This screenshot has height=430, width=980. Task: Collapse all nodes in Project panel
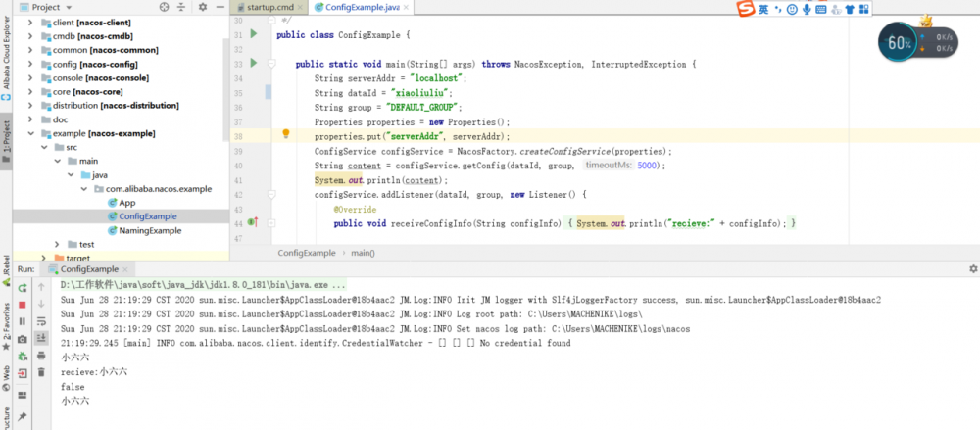pyautogui.click(x=181, y=7)
